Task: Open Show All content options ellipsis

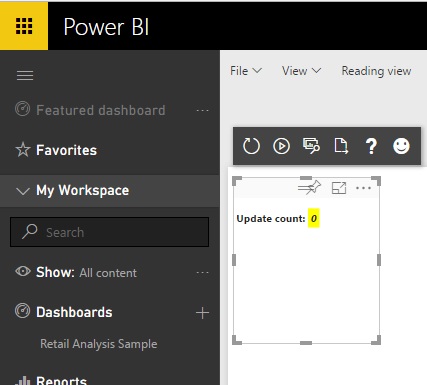Action: tap(202, 272)
